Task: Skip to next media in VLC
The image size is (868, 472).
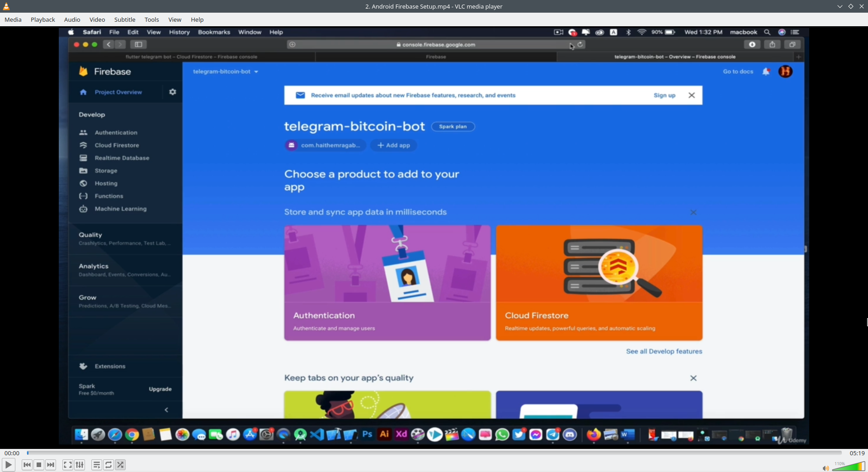Action: [51, 465]
